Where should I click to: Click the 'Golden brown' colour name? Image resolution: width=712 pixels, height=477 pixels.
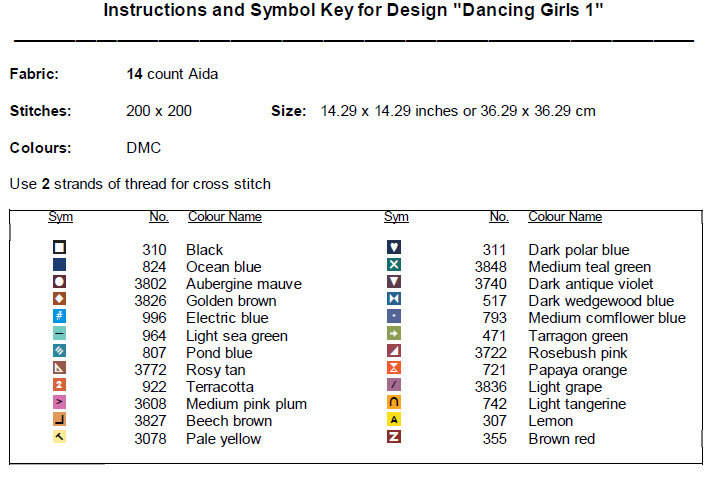231,301
